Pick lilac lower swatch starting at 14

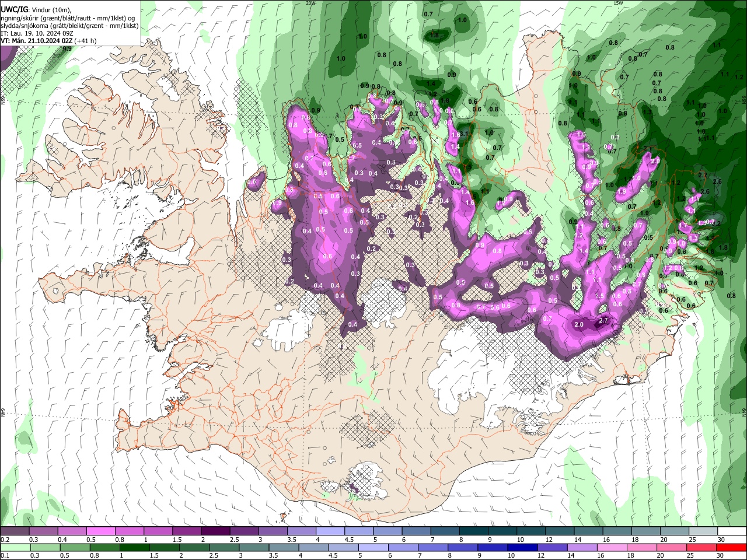click(x=581, y=547)
